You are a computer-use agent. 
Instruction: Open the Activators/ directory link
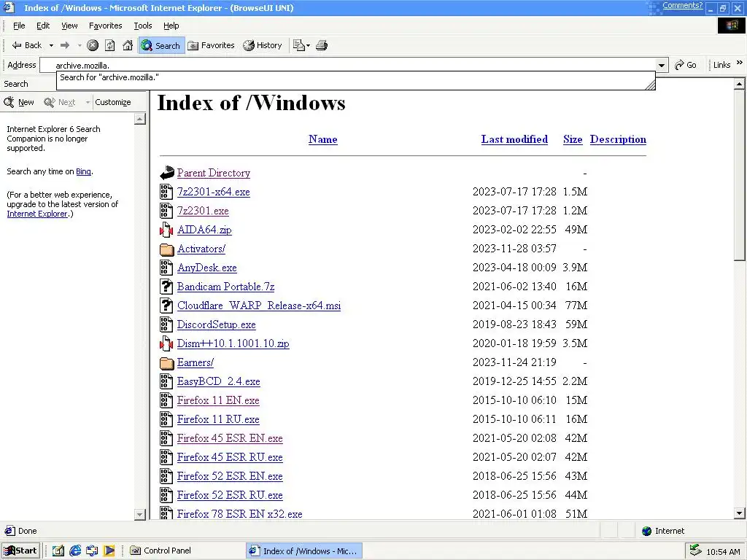pos(201,249)
